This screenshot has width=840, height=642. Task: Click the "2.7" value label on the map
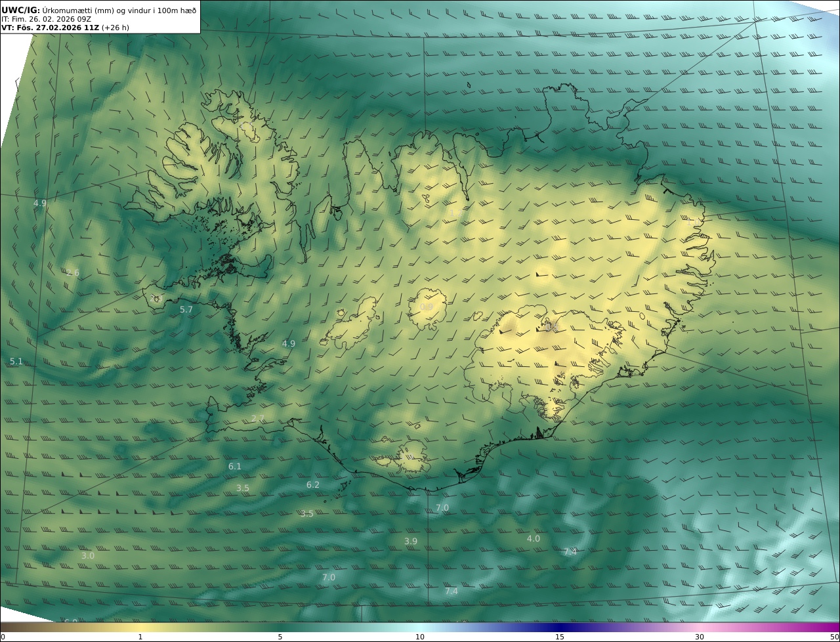258,419
